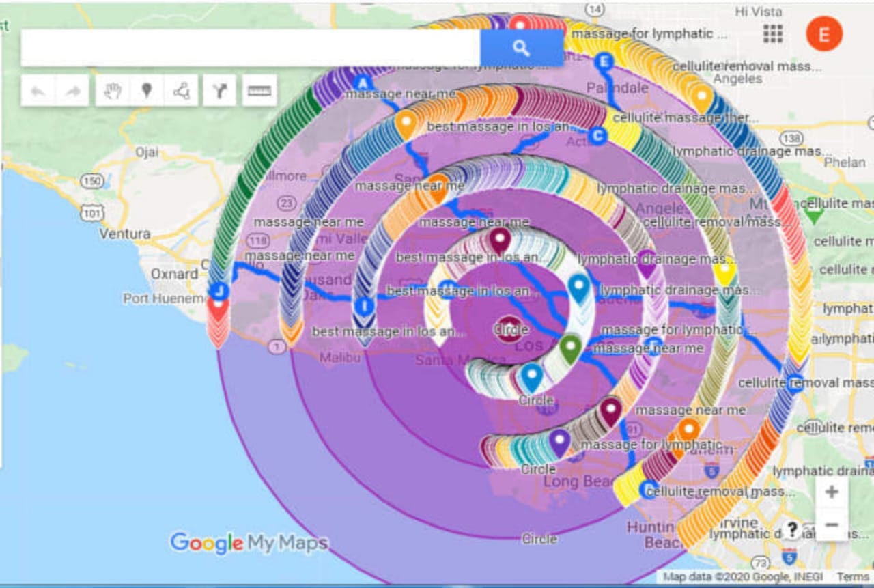Select the Measure distances tool
Screen dimensions: 874x588
(258, 89)
